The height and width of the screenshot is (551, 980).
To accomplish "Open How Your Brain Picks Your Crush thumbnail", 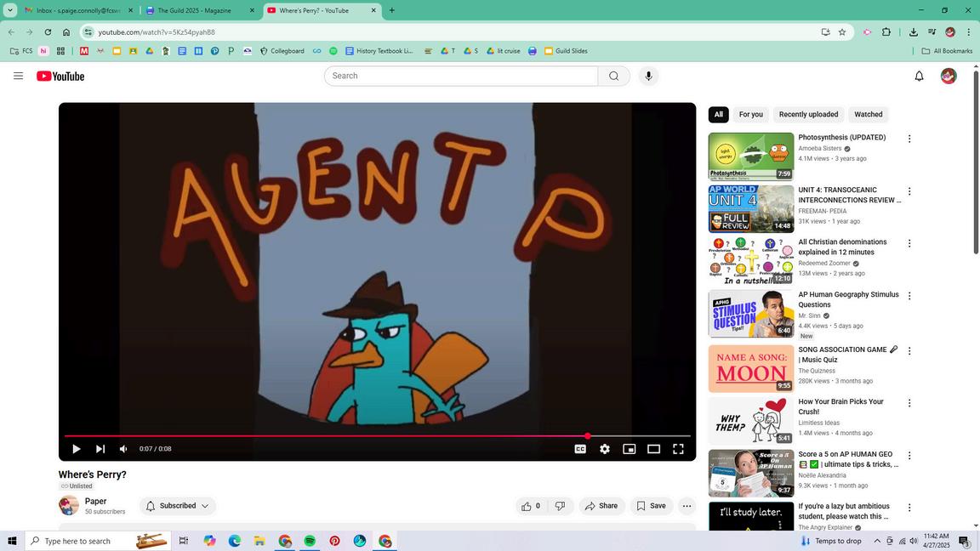I will click(x=750, y=421).
